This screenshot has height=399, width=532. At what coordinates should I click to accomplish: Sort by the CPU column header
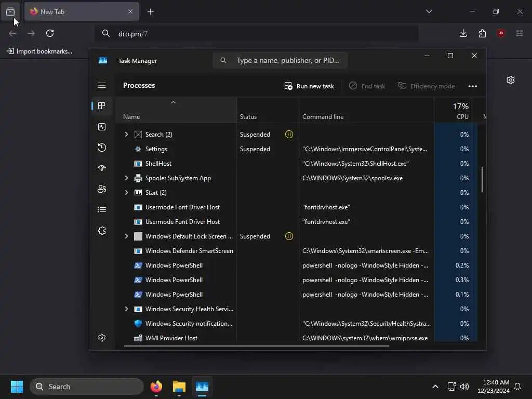click(453, 111)
